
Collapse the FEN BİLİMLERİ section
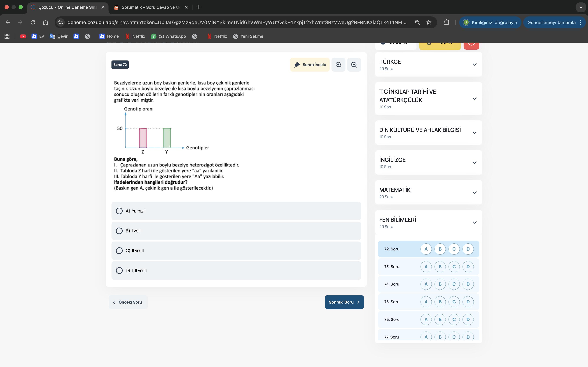coord(474,222)
